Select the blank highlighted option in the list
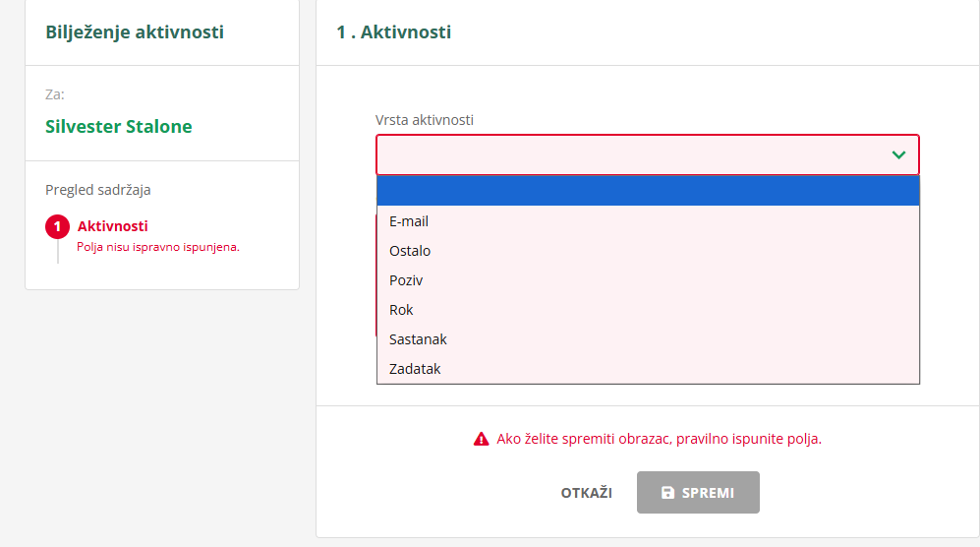 (x=648, y=191)
